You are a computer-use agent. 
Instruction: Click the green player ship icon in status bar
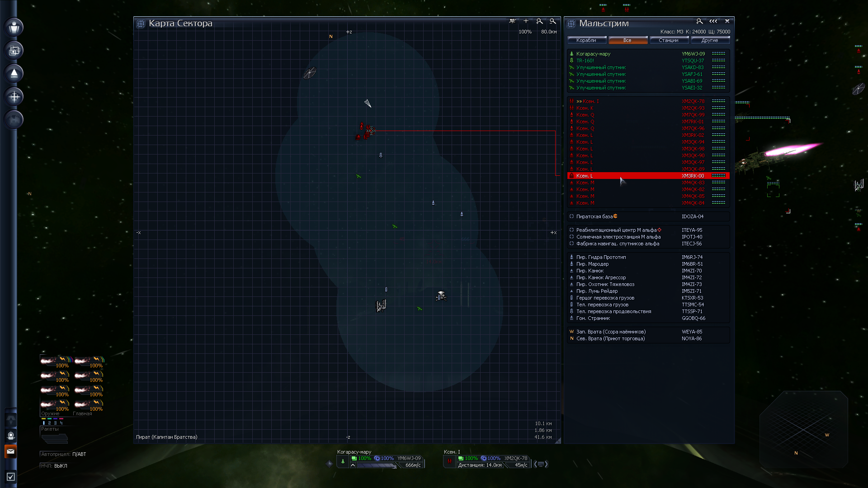coord(343,461)
